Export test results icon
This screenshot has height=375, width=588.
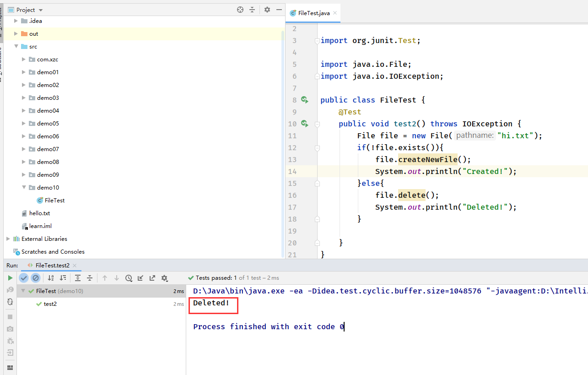pos(152,278)
